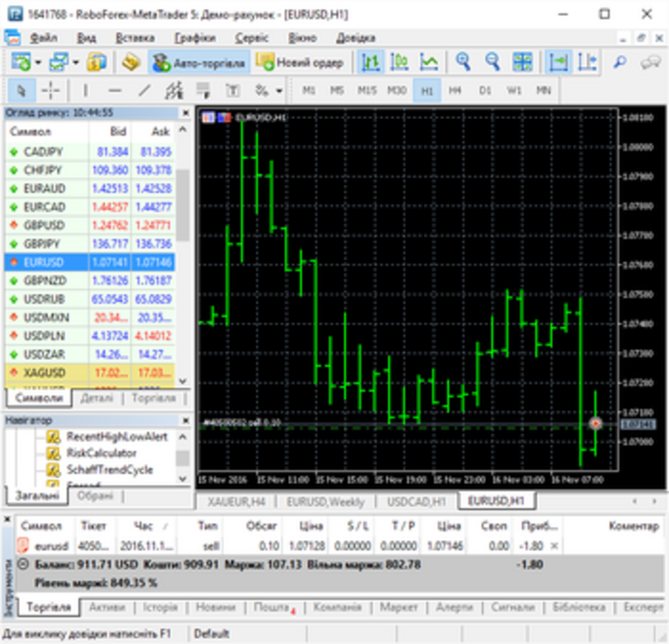Select RiskCalculator in Navigator
669x644 pixels.
(x=101, y=453)
